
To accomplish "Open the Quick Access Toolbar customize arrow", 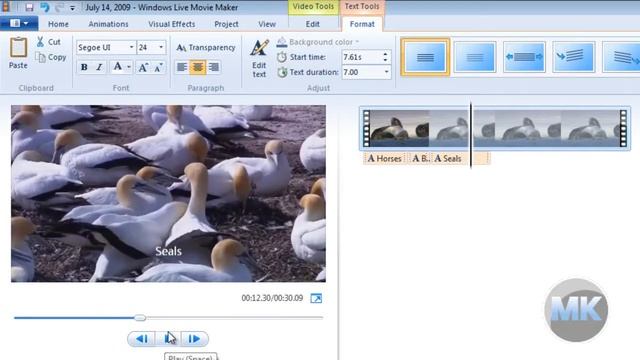I will click(72, 7).
